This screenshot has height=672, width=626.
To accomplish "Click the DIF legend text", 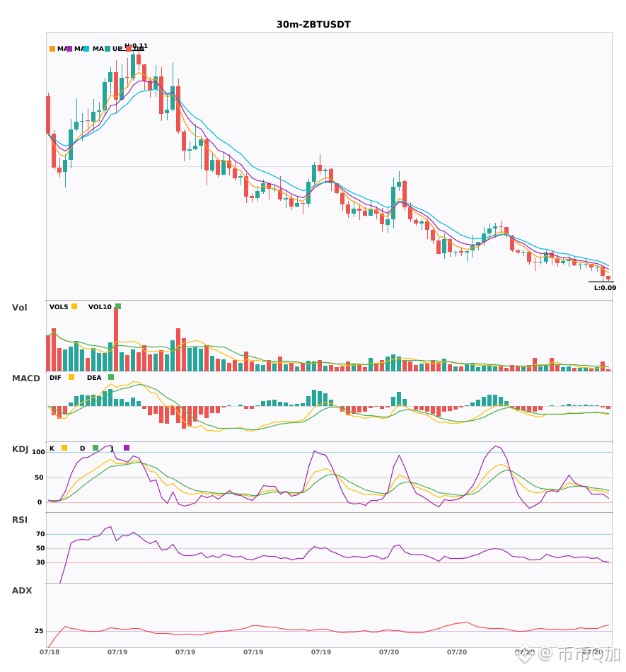I will 55,378.
